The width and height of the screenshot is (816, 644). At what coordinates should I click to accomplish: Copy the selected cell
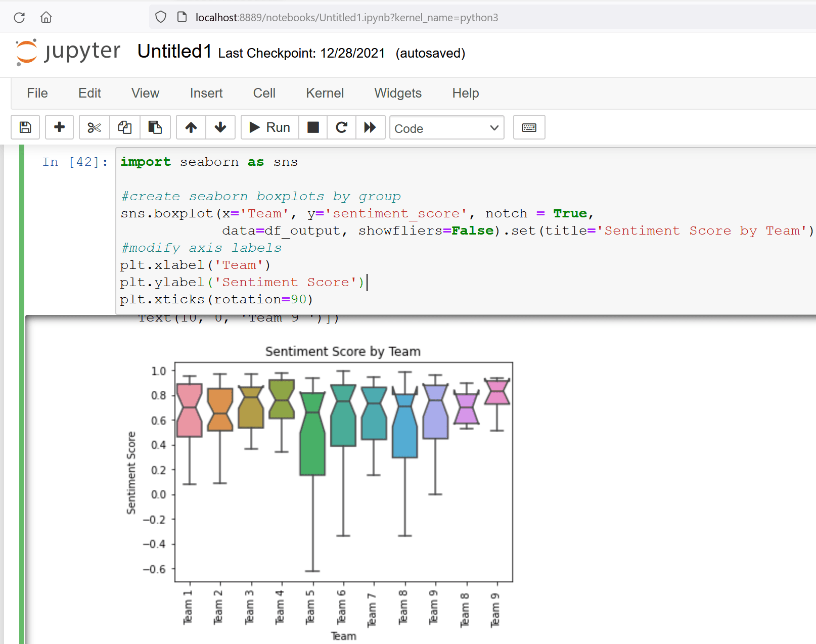pos(125,127)
